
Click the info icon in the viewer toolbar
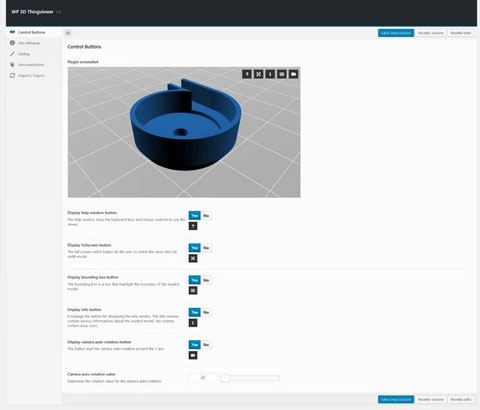click(x=270, y=74)
